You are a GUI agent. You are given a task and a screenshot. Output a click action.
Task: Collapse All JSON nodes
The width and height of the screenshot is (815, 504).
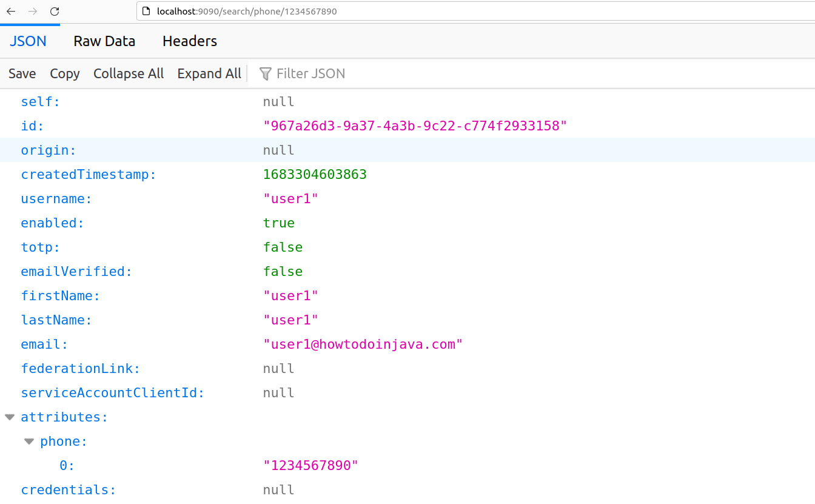pyautogui.click(x=129, y=73)
